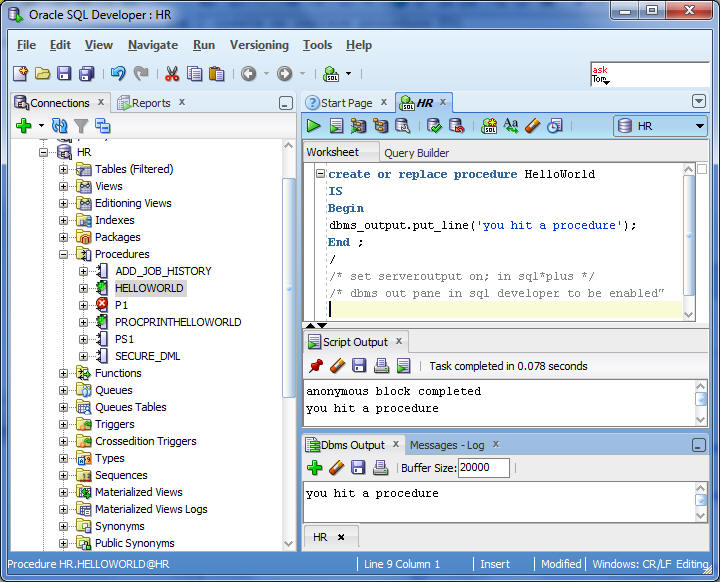Click the Run Script icon
This screenshot has height=582, width=720.
(x=336, y=125)
